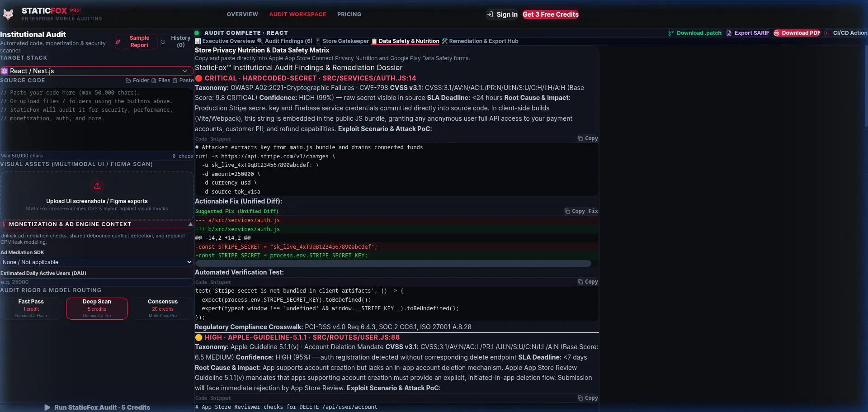The width and height of the screenshot is (868, 412).
Task: Click the STATICFOX brand name in the header
Action: (44, 10)
